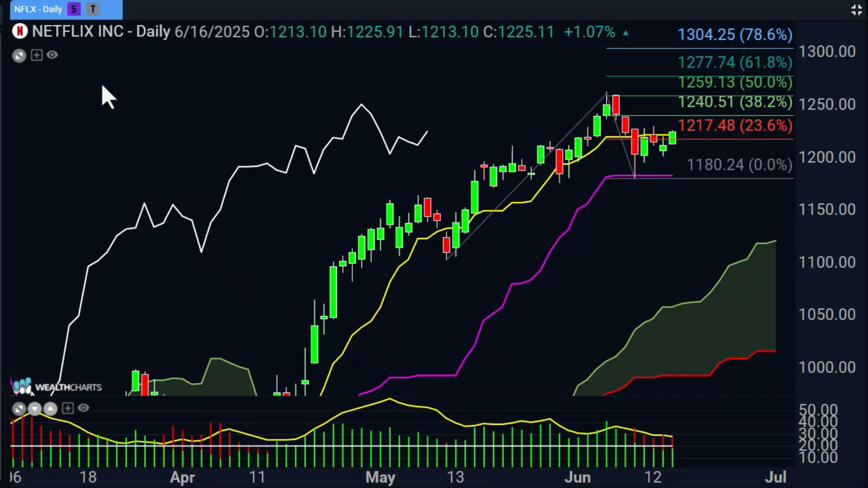Click the Apr date axis label
The image size is (868, 488).
(x=182, y=478)
